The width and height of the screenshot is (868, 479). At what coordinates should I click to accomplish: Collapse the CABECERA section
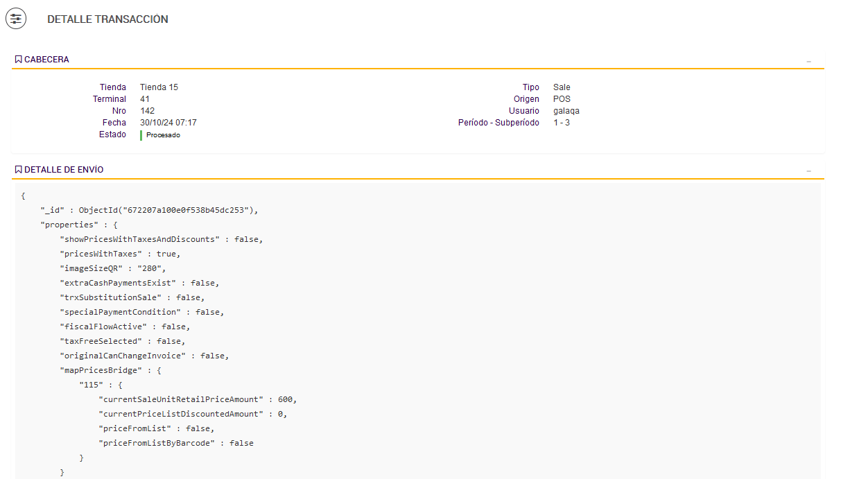point(808,61)
